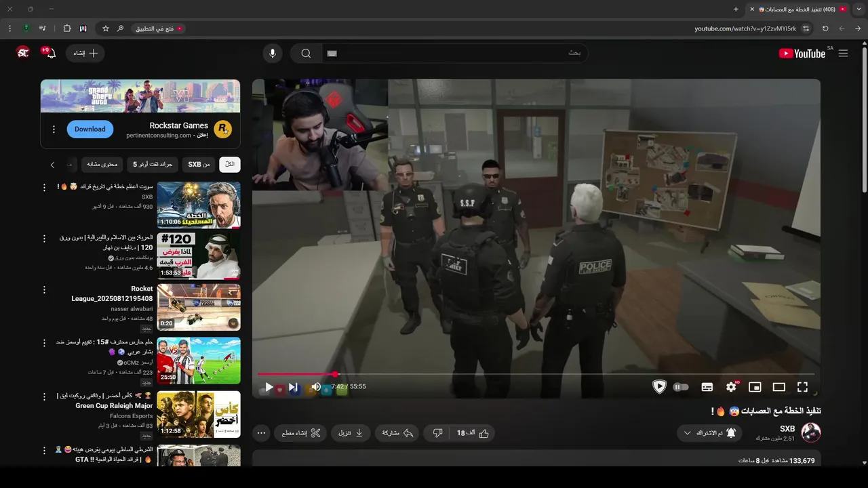Create a clip with إنشاء مقطع
This screenshot has width=868, height=488.
[x=300, y=433]
